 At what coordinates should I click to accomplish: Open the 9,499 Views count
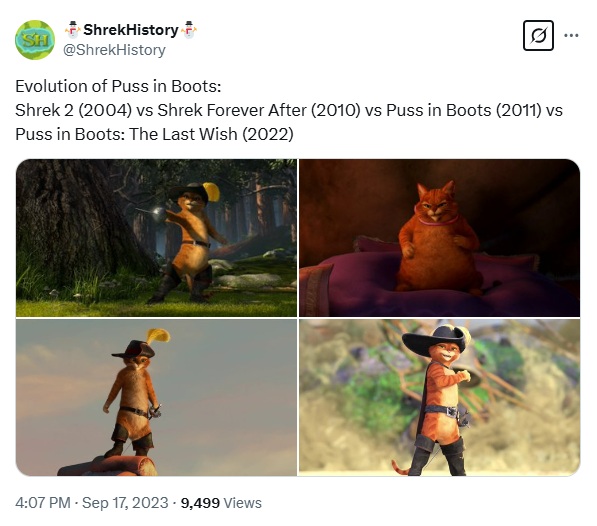[221, 503]
